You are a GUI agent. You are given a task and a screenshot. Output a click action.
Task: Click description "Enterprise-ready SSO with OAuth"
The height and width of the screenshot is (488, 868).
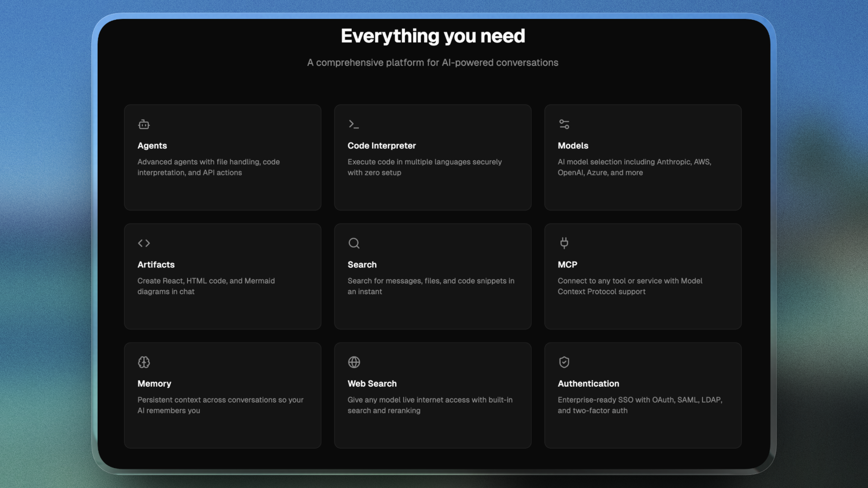coord(640,405)
